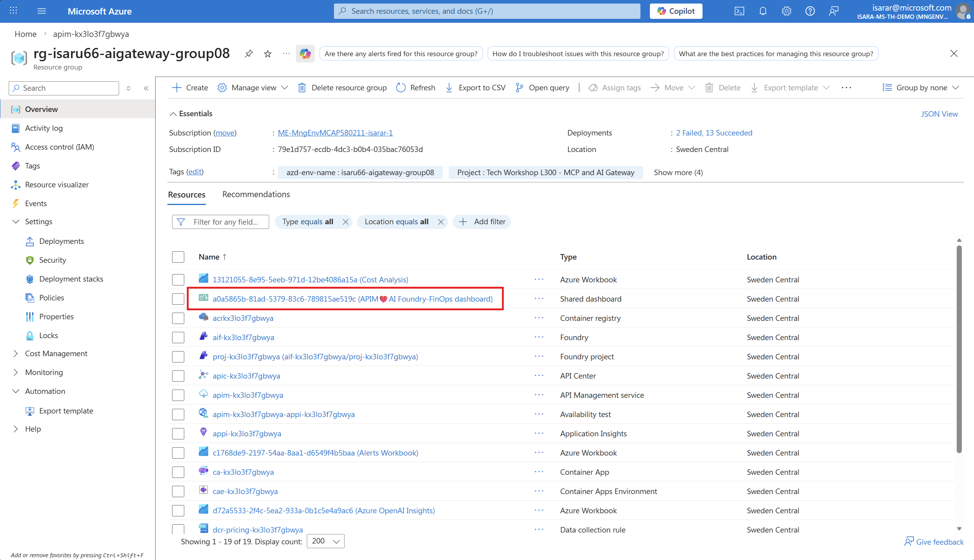Select checkbox for cae-kx3lo3f7gbwya row
The height and width of the screenshot is (560, 974).
coord(178,491)
